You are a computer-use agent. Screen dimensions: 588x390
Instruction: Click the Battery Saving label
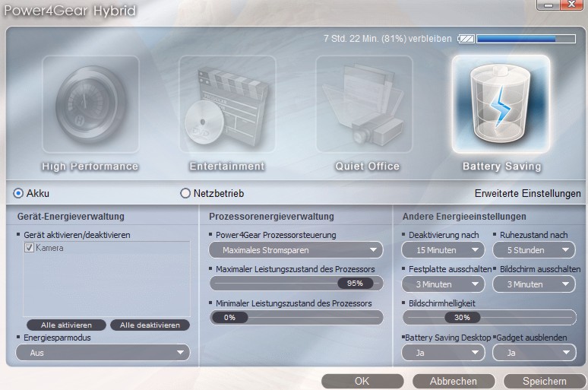(501, 166)
